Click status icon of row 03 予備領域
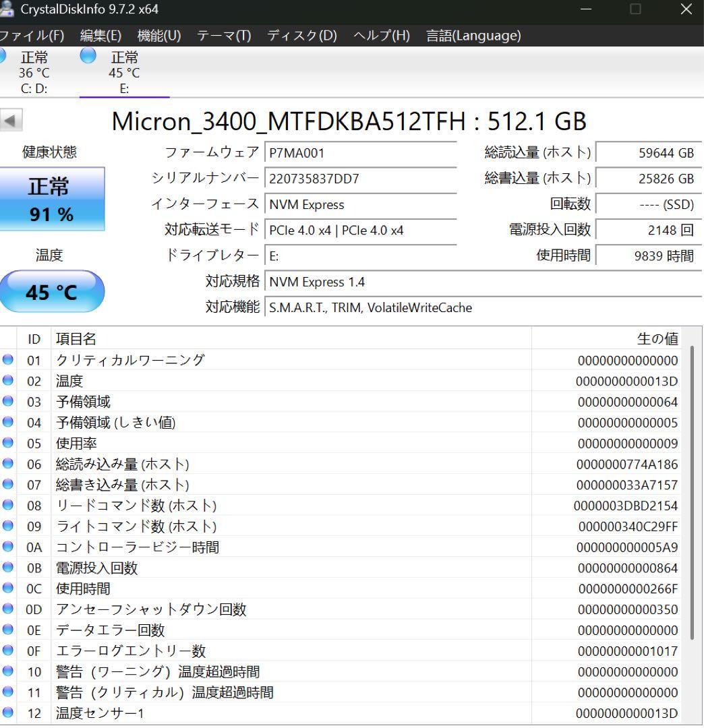 pos(8,400)
